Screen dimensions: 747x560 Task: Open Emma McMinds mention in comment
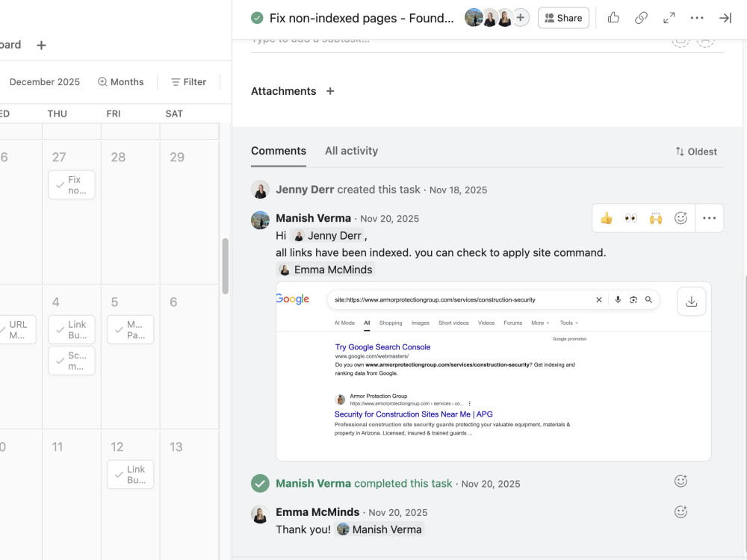(326, 270)
